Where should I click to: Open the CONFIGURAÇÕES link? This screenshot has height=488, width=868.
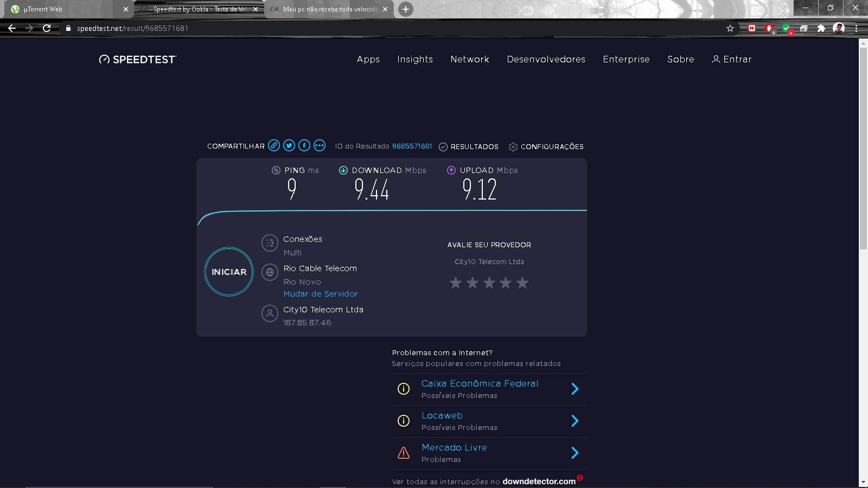pos(552,147)
